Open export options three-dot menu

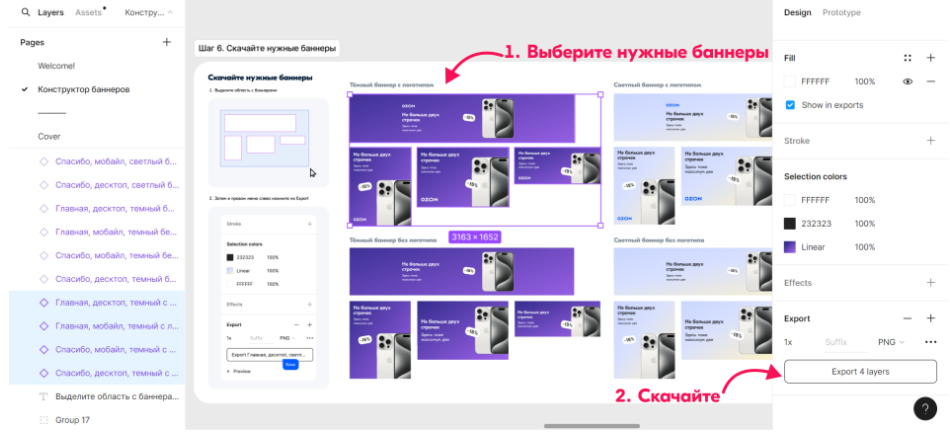pyautogui.click(x=931, y=342)
